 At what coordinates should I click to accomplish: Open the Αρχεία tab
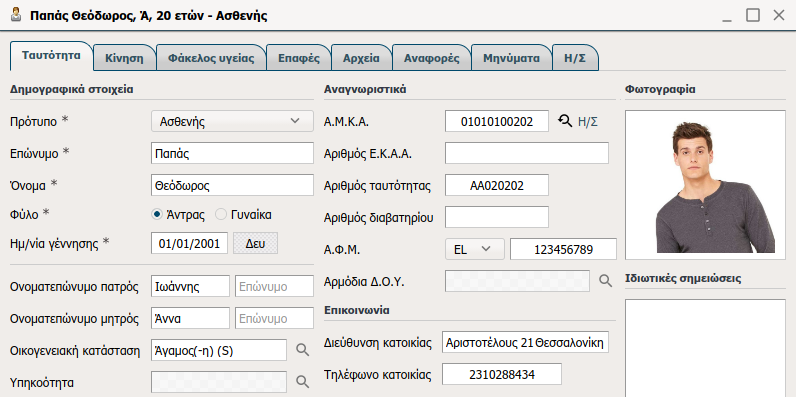click(361, 58)
